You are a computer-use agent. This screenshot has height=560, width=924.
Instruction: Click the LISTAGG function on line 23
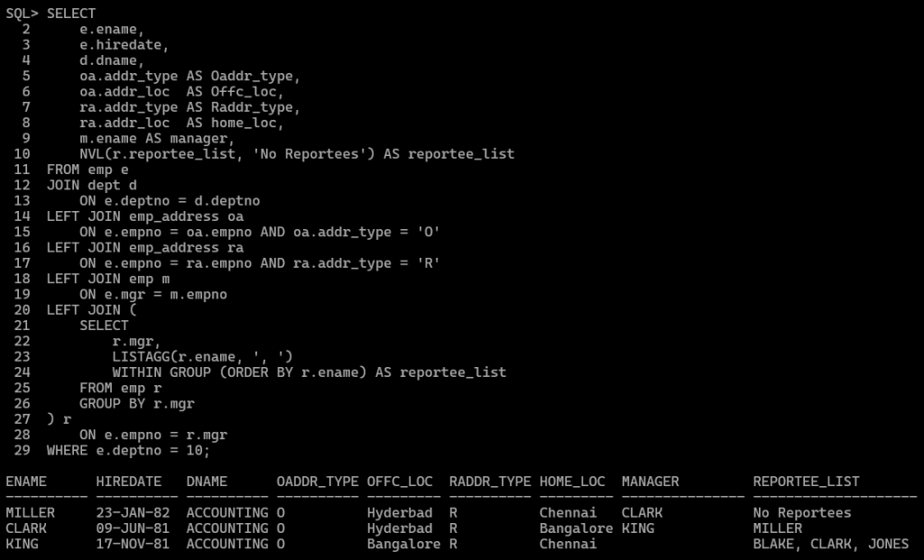coord(141,356)
